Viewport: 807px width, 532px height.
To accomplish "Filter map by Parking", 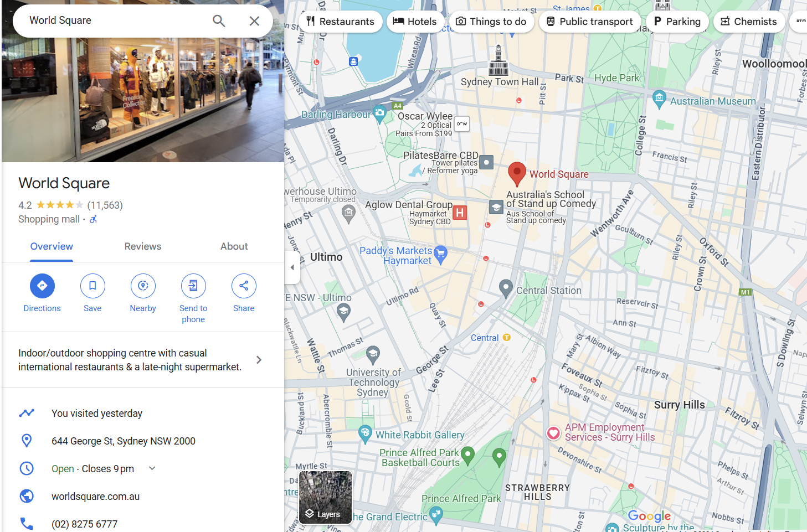I will click(x=677, y=22).
